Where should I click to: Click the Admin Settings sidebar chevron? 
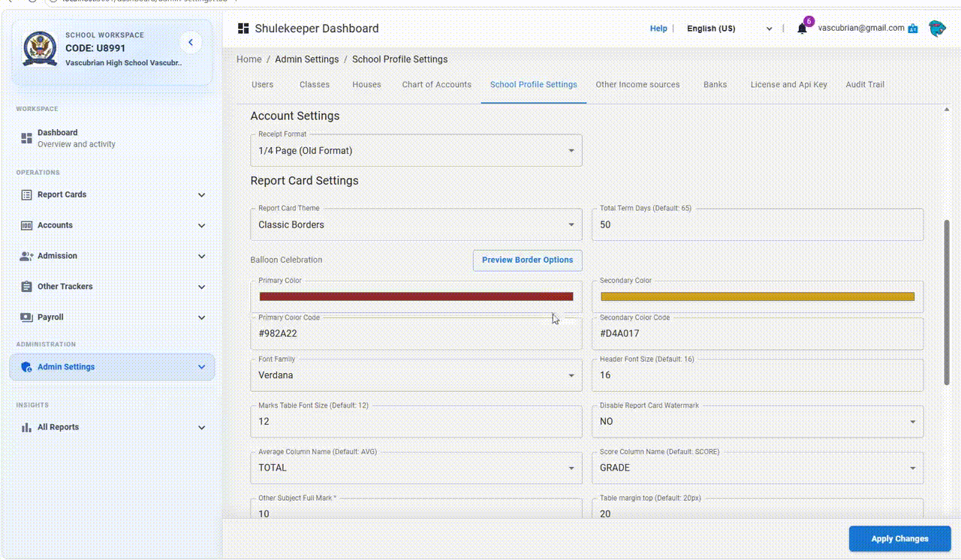(x=201, y=367)
